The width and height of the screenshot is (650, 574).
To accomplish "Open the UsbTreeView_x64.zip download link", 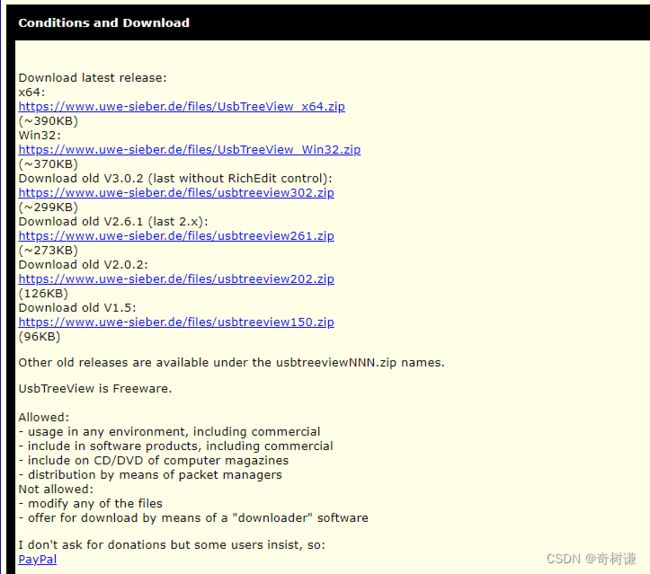I will coord(182,107).
